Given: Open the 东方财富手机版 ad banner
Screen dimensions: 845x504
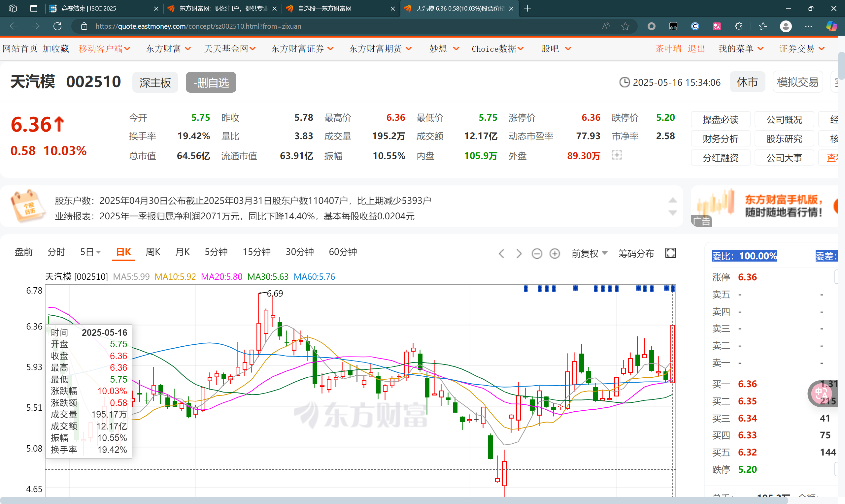Looking at the screenshot, I should 764,206.
